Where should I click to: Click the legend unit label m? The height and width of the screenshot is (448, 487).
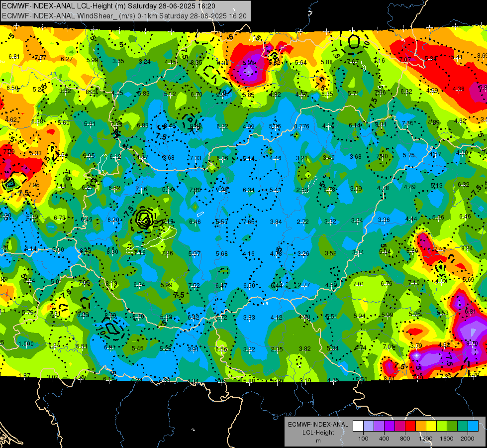pyautogui.click(x=318, y=441)
